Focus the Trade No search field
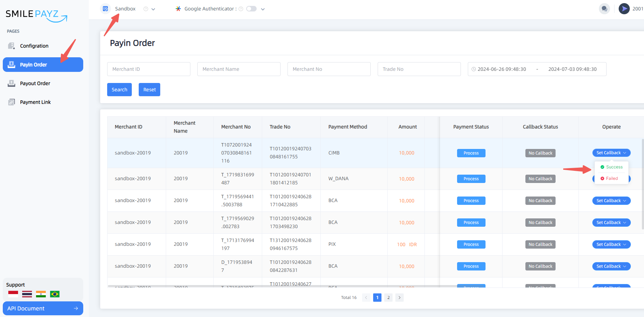 click(x=419, y=69)
